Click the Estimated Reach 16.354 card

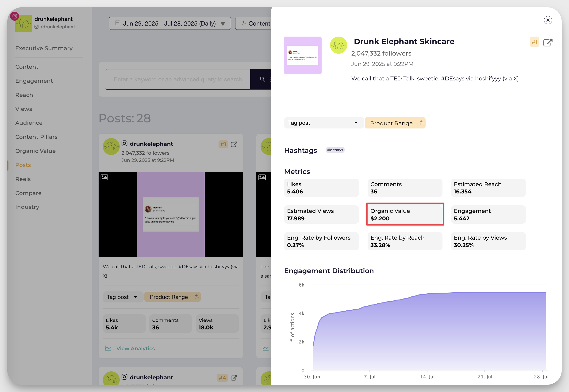click(488, 188)
